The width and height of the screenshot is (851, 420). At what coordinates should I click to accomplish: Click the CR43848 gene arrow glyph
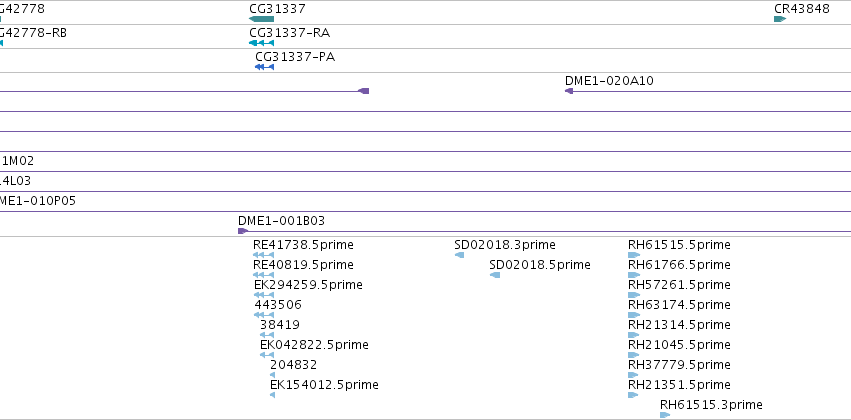pyautogui.click(x=780, y=19)
